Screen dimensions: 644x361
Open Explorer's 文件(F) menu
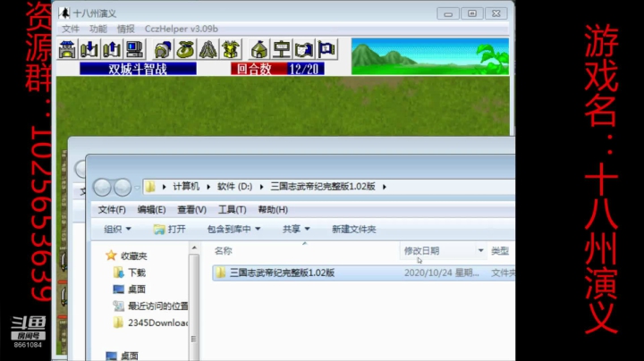(112, 210)
